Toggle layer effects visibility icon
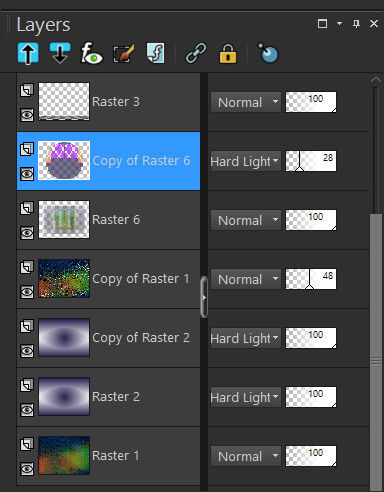Screen dimensions: 384x492 [x=92, y=53]
